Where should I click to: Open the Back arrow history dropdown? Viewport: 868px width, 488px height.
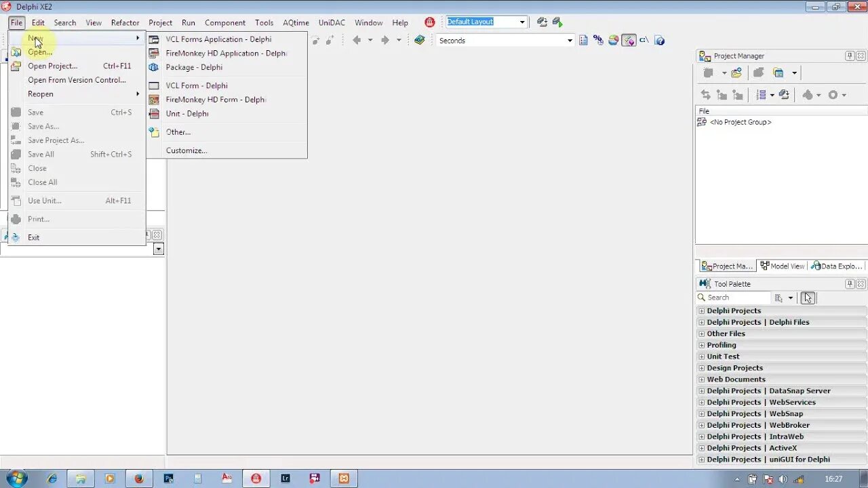coord(370,40)
